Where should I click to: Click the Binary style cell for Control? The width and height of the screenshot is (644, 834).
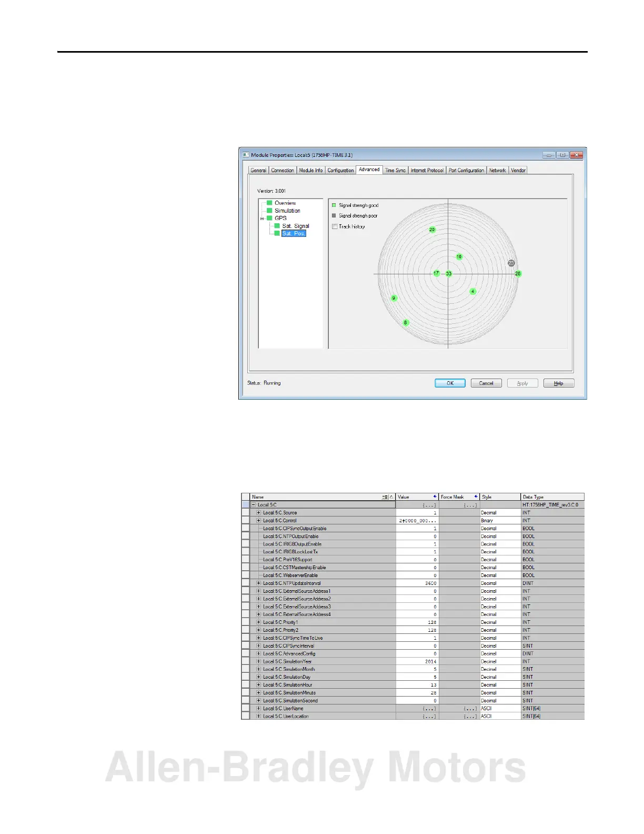[x=500, y=521]
